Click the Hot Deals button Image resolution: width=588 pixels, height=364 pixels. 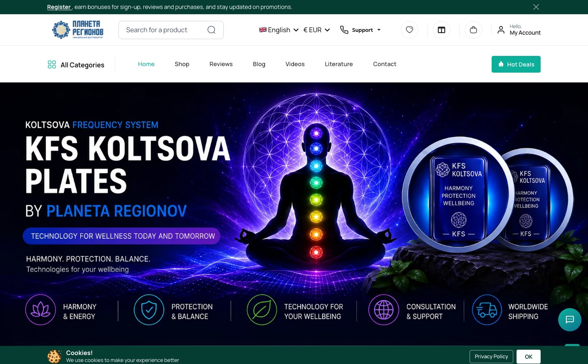(516, 64)
